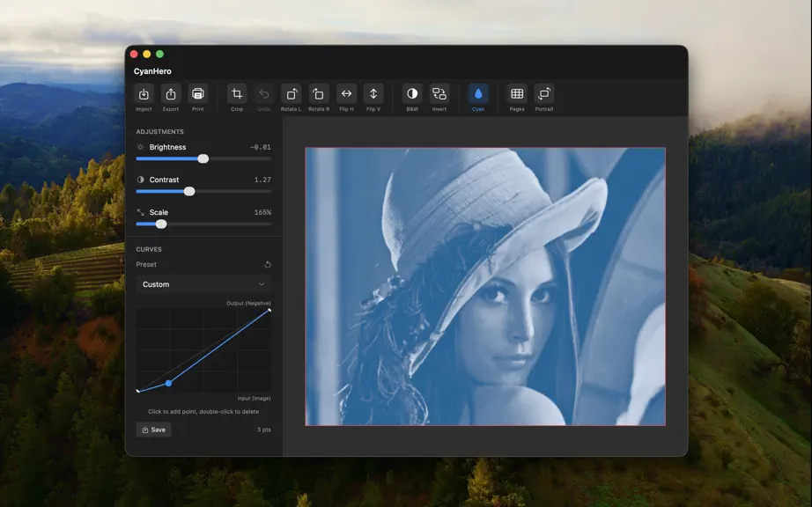Click the CURVES section header
The width and height of the screenshot is (812, 507).
[149, 249]
